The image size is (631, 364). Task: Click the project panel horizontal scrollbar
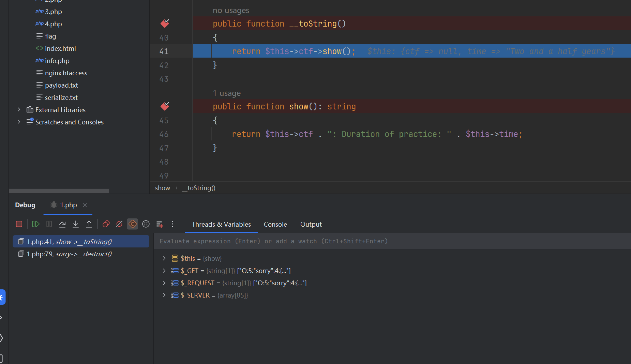pos(59,191)
